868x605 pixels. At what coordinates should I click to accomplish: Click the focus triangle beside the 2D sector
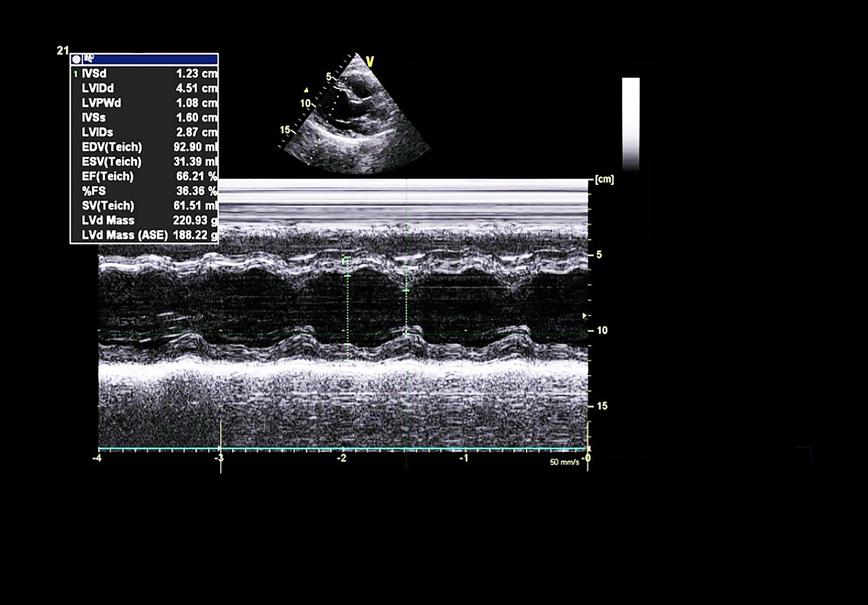(x=306, y=90)
